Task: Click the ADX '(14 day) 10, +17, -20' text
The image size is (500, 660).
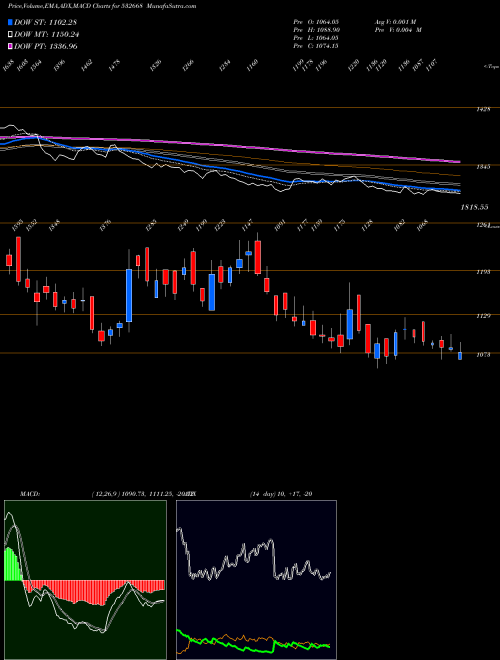Action: tap(281, 494)
